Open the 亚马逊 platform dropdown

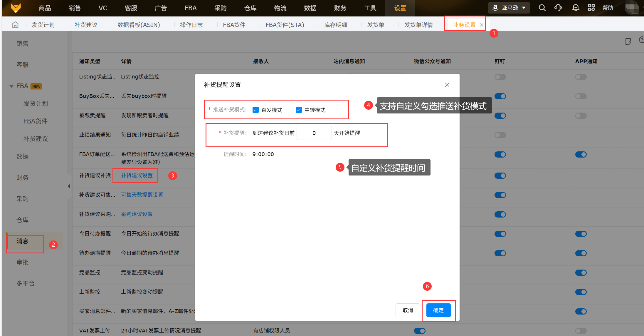509,8
